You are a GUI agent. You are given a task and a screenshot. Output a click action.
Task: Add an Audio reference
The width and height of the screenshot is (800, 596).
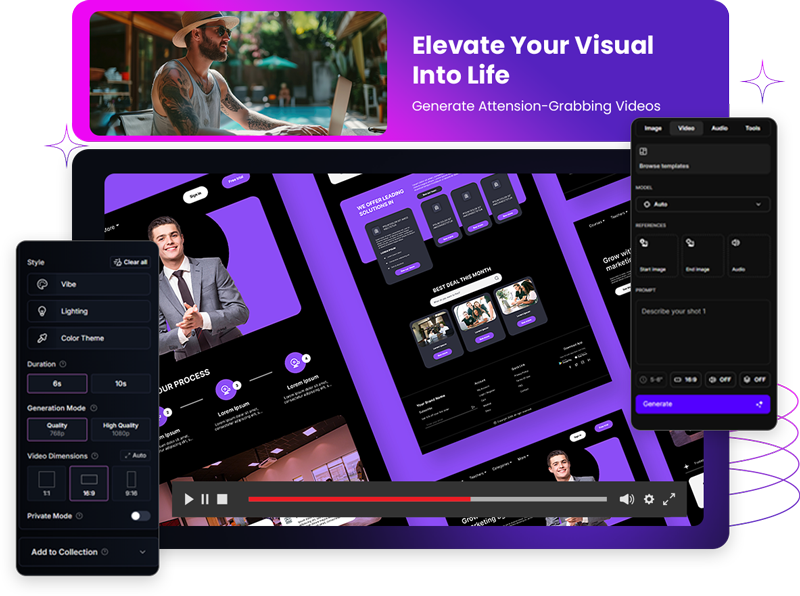click(748, 255)
